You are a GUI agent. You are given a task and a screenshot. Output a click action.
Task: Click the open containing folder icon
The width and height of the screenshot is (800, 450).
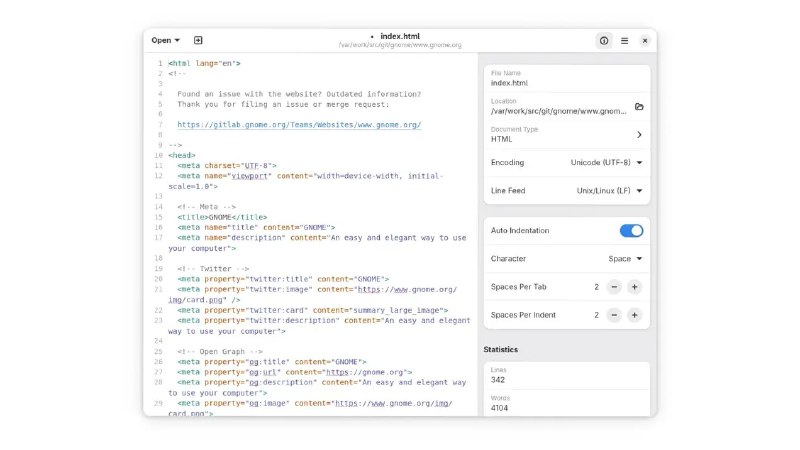639,107
